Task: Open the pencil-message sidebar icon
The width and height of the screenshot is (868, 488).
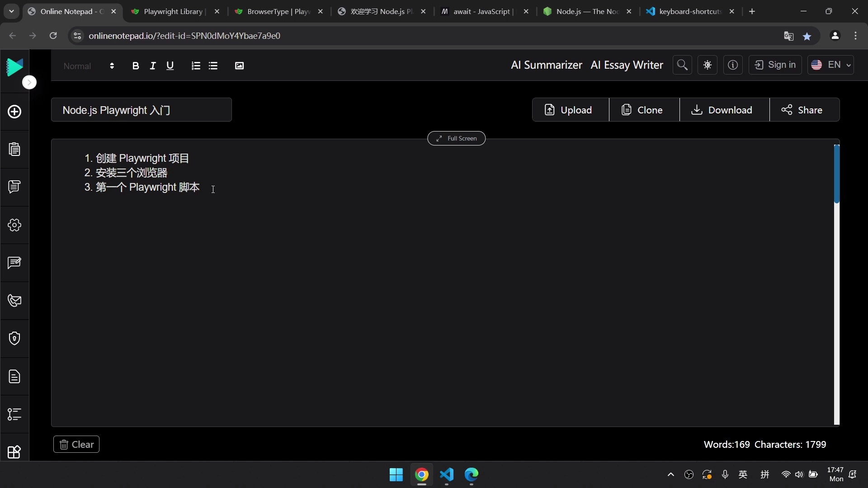Action: point(14,263)
